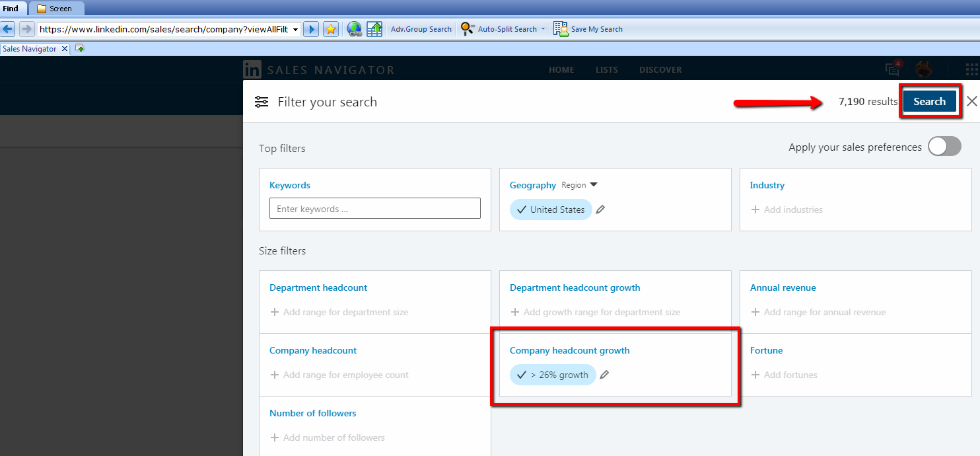The height and width of the screenshot is (456, 980).
Task: Click the Industry filter heading
Action: (x=767, y=185)
